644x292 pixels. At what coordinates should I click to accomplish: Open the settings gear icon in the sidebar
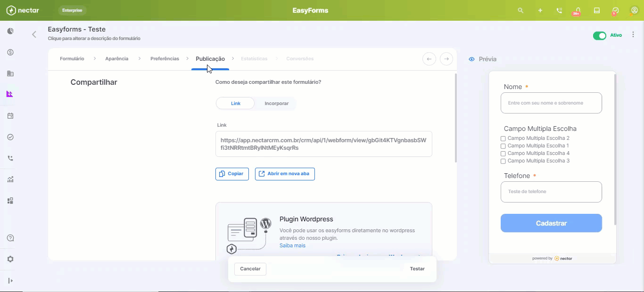[x=10, y=259]
